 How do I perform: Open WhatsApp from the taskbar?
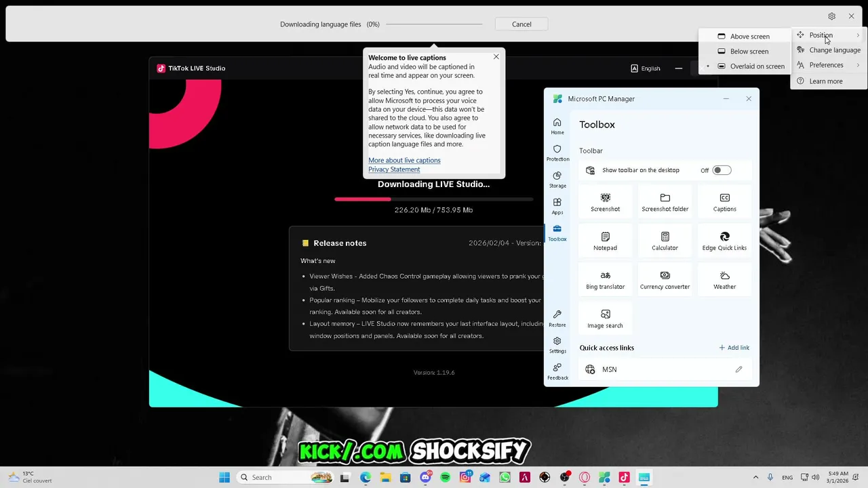click(x=505, y=477)
